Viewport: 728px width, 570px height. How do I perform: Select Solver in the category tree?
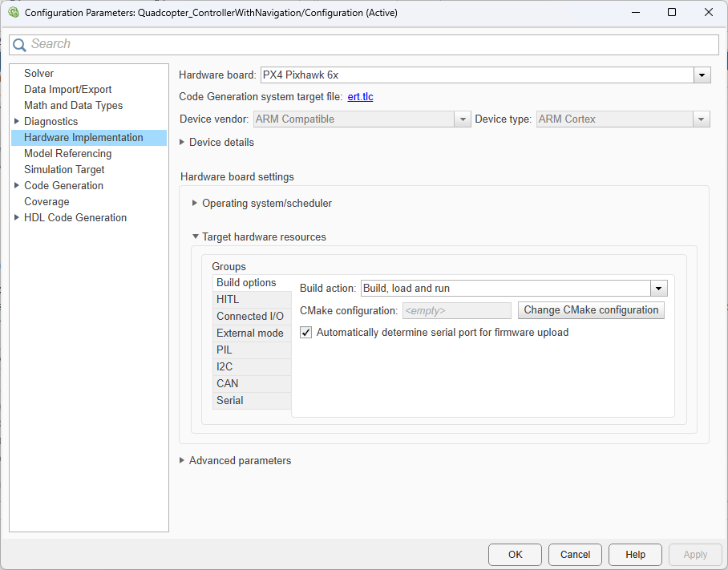(x=39, y=73)
